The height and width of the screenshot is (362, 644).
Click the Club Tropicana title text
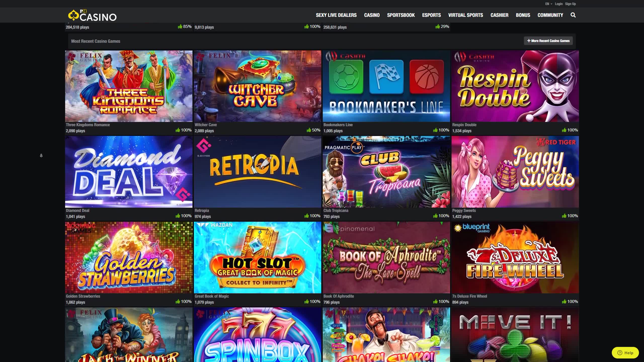click(336, 210)
